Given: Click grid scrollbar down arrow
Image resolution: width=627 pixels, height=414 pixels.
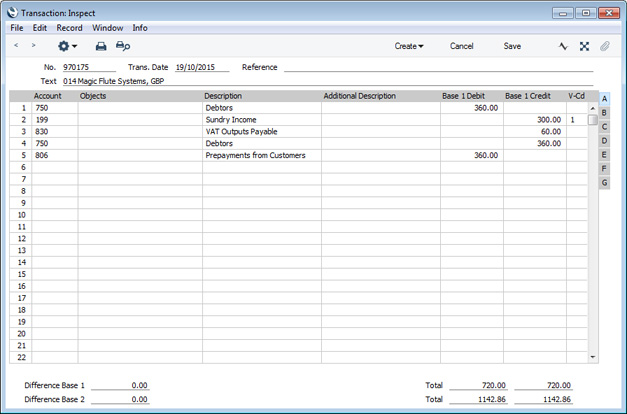Looking at the screenshot, I should 593,357.
